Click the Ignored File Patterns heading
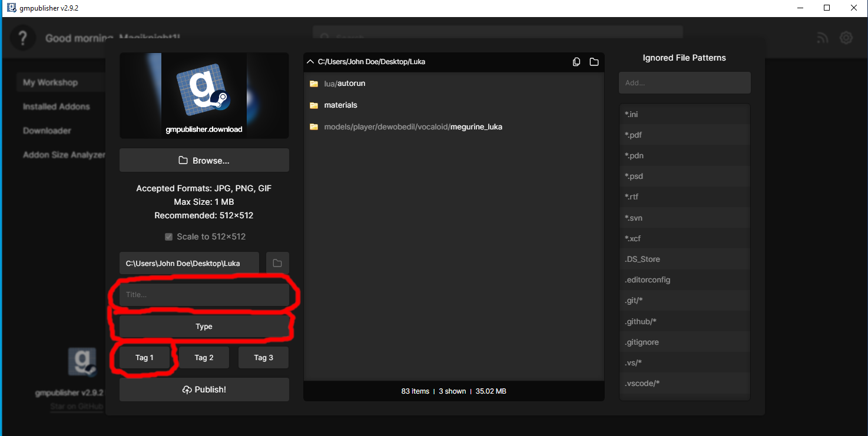Viewport: 868px width, 436px height. coord(684,58)
